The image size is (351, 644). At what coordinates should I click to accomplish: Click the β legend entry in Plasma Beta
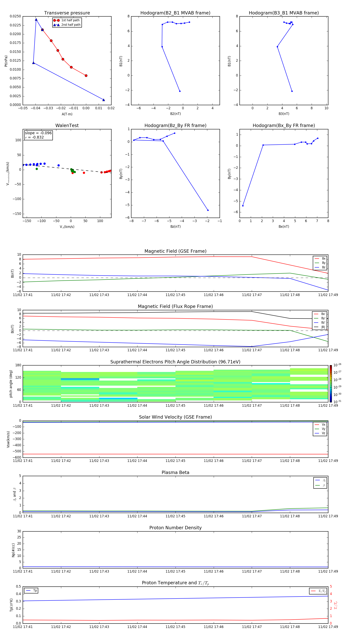pos(320,485)
